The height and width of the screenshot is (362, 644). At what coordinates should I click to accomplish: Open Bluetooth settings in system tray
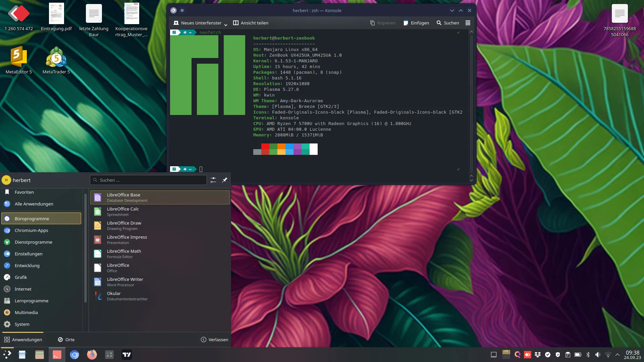click(x=588, y=355)
